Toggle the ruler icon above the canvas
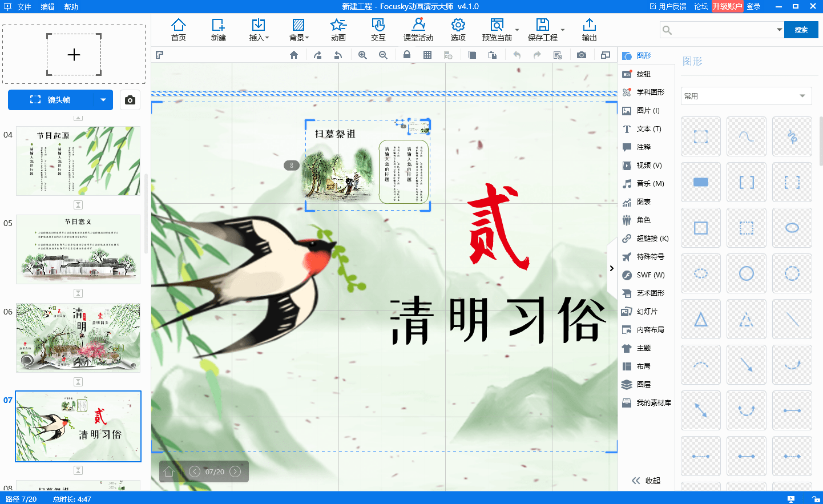This screenshot has width=823, height=504. 160,55
